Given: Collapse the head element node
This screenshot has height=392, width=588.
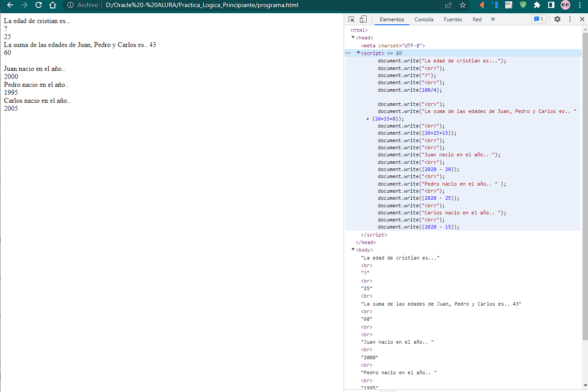Looking at the screenshot, I should (x=353, y=38).
